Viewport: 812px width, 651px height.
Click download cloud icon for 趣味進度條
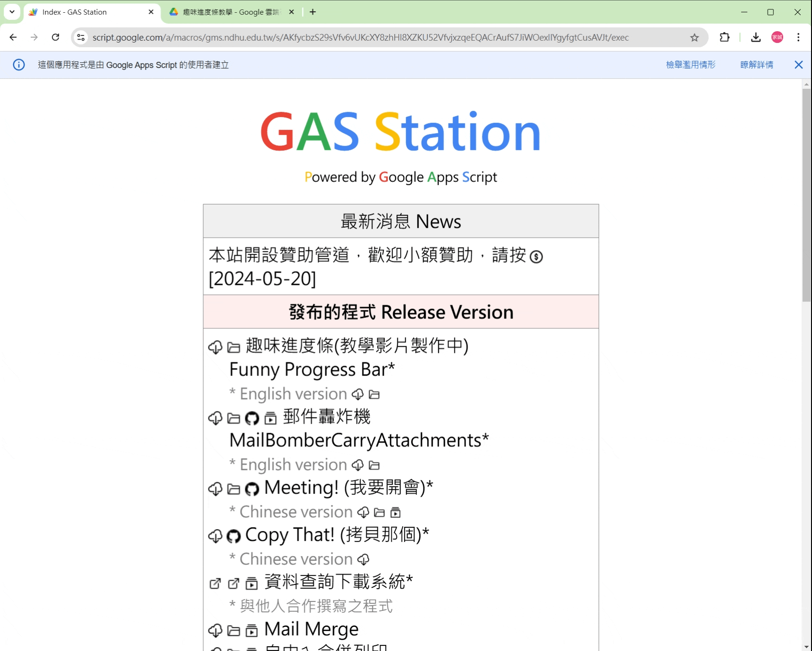coord(215,347)
